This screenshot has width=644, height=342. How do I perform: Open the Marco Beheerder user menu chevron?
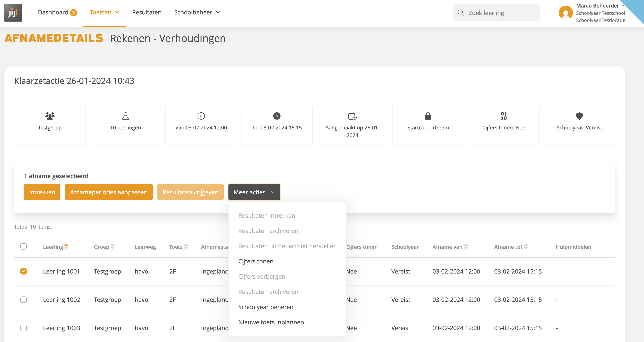pos(622,6)
